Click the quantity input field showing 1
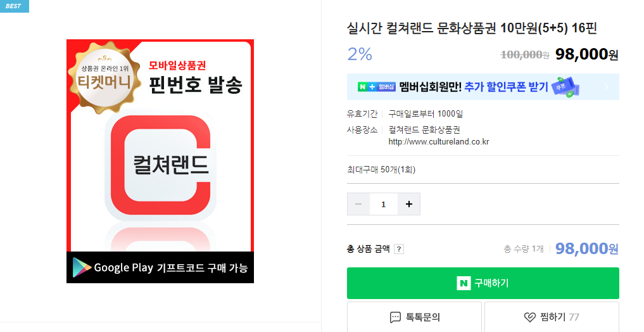Screen dimensions: 644x332 [384, 204]
